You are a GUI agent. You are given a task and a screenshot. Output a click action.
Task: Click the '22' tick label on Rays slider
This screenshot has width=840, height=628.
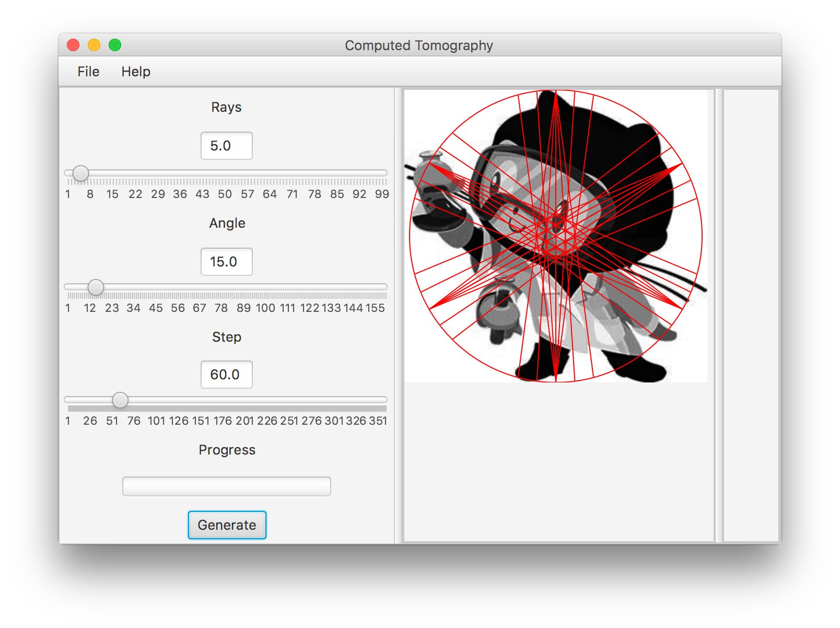135,194
